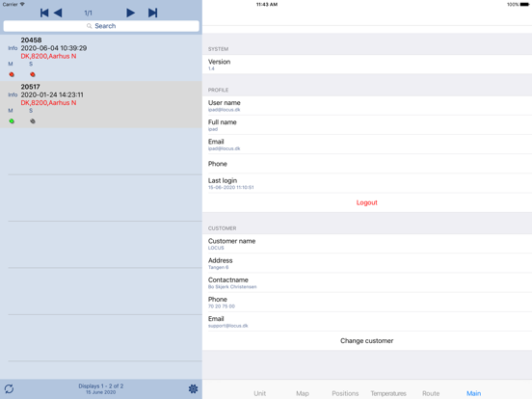Go to previous page arrow

58,13
